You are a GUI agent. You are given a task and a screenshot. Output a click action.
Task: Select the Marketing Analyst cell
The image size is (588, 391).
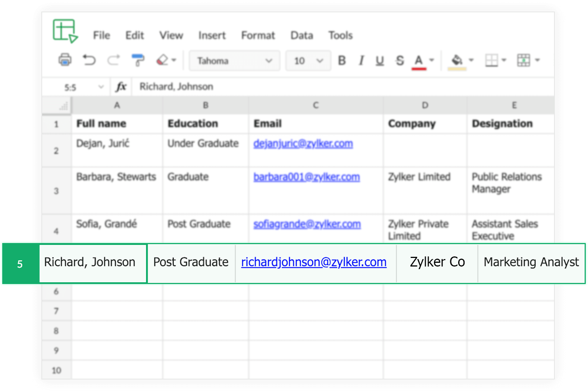click(x=531, y=264)
